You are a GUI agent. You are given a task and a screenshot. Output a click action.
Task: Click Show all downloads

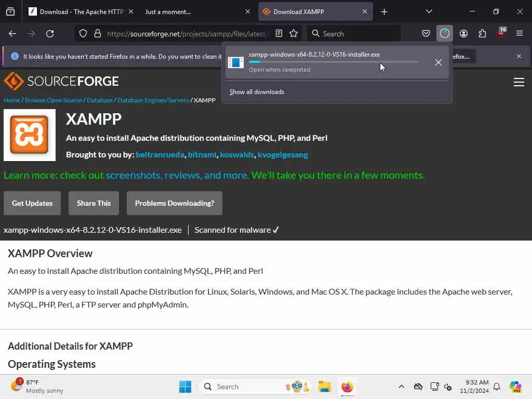257,92
